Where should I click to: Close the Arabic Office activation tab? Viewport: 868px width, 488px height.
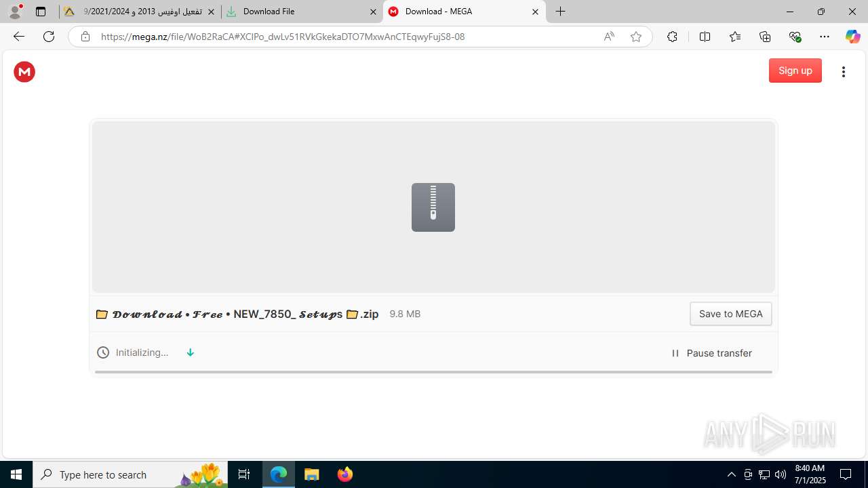point(211,12)
